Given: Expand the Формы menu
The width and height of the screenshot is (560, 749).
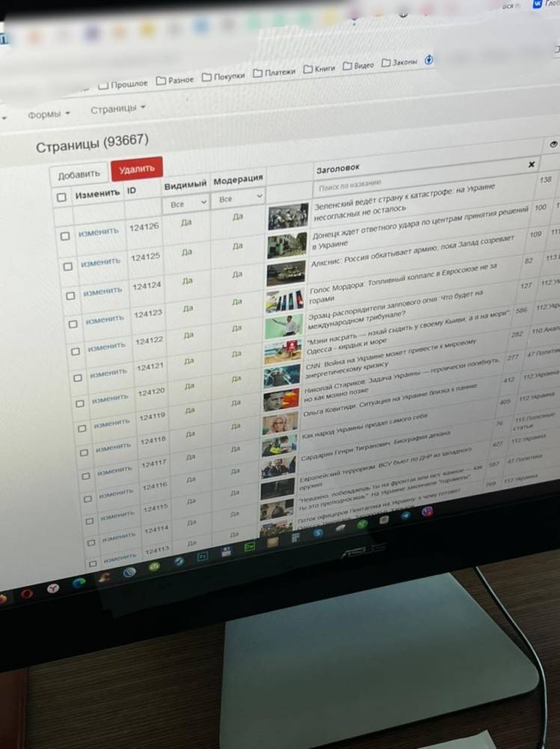Looking at the screenshot, I should 49,114.
